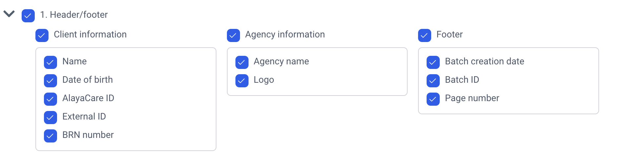
Task: Uncheck the Date of birth checkbox
Action: point(50,81)
